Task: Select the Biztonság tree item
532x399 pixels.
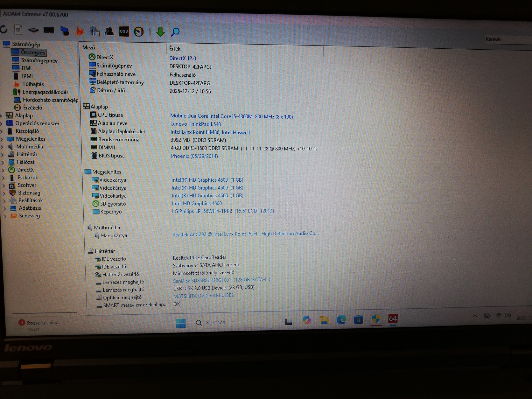Action: [25, 193]
